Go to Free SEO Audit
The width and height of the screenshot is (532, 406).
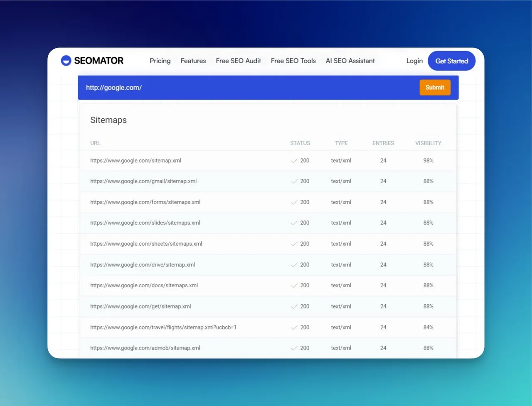click(238, 61)
